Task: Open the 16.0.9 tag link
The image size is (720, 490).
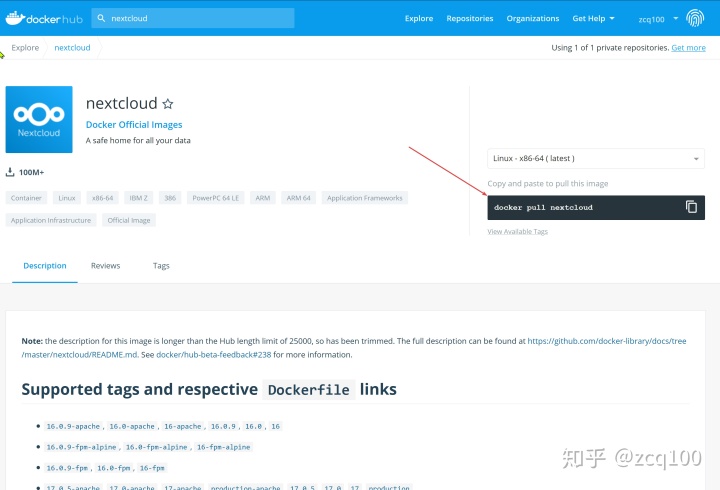Action: click(x=224, y=426)
